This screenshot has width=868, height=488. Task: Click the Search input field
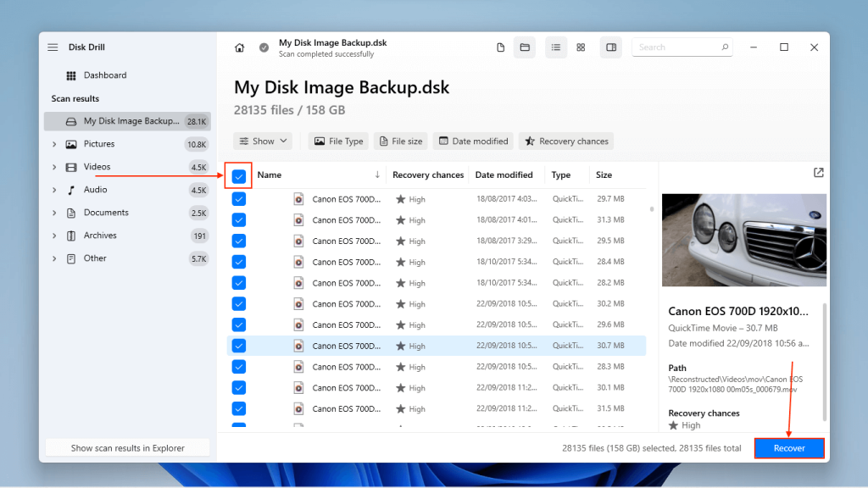[678, 47]
